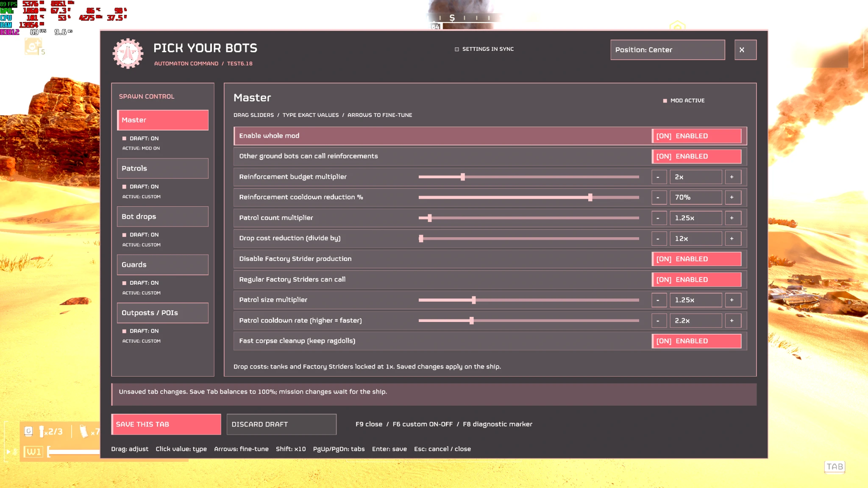Increase Patrol size multiplier with plus
Viewport: 868px width, 488px height.
point(732,300)
